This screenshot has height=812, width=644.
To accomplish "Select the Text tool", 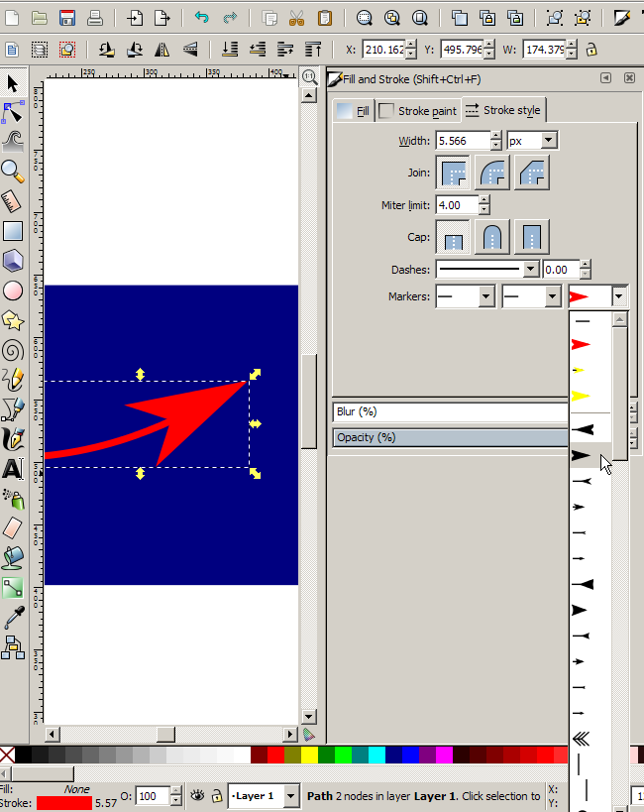I will click(13, 469).
